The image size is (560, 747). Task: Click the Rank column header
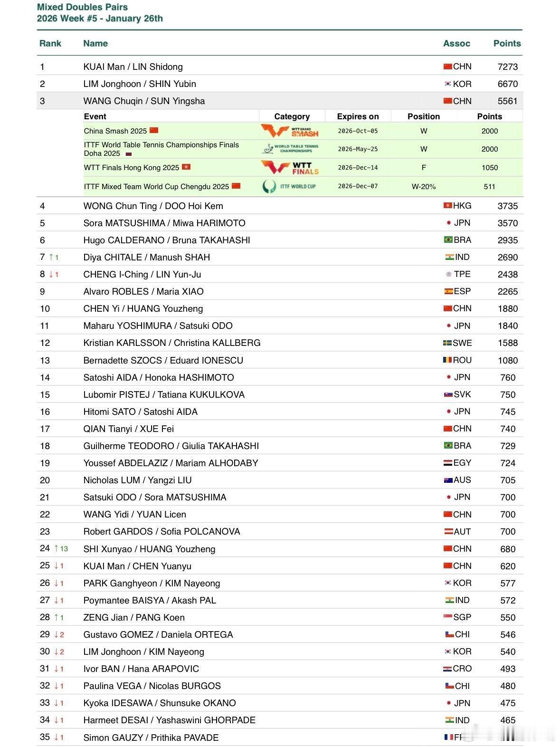coord(50,43)
